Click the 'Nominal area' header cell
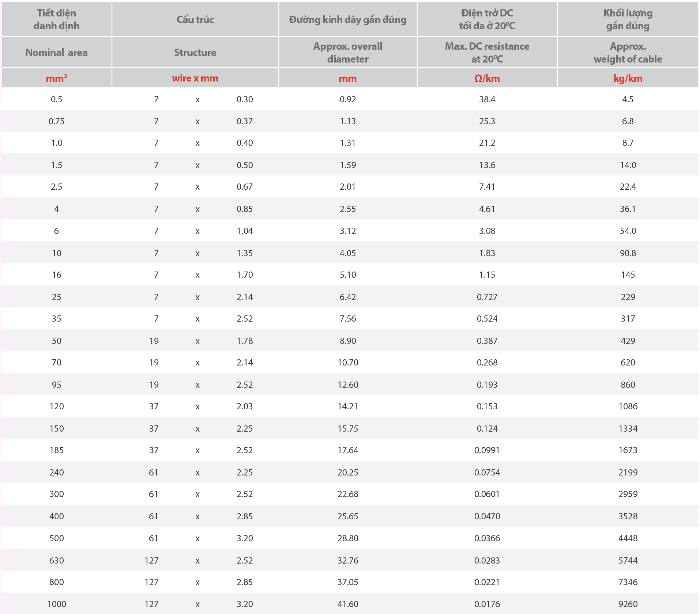Image resolution: width=700 pixels, height=614 pixels. click(x=56, y=53)
